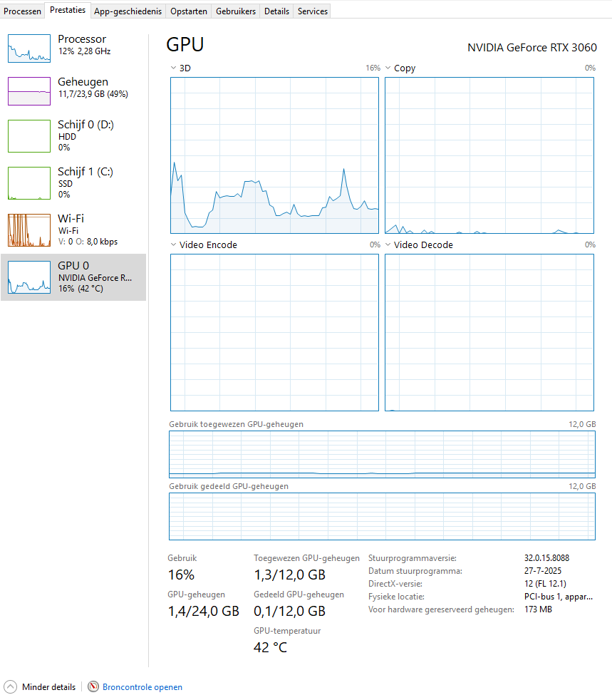
Task: Open the Video Encode engine dropdown
Action: point(174,245)
